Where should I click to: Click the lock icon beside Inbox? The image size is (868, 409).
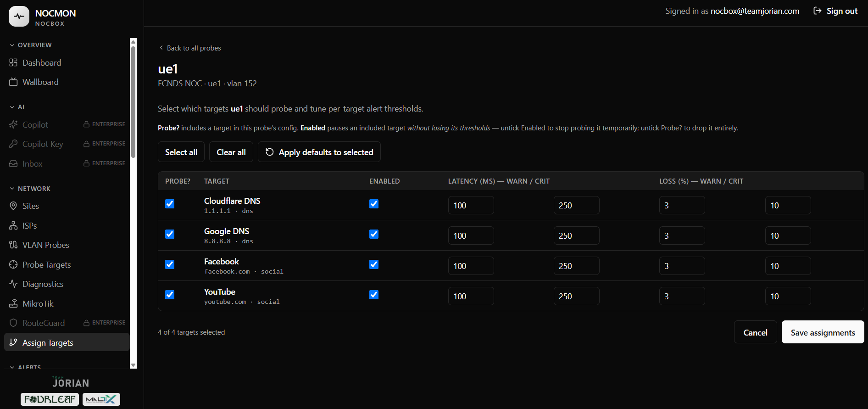click(x=86, y=163)
